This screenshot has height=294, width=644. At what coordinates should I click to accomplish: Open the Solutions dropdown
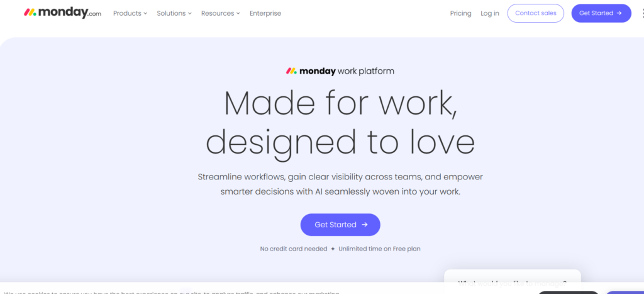174,13
